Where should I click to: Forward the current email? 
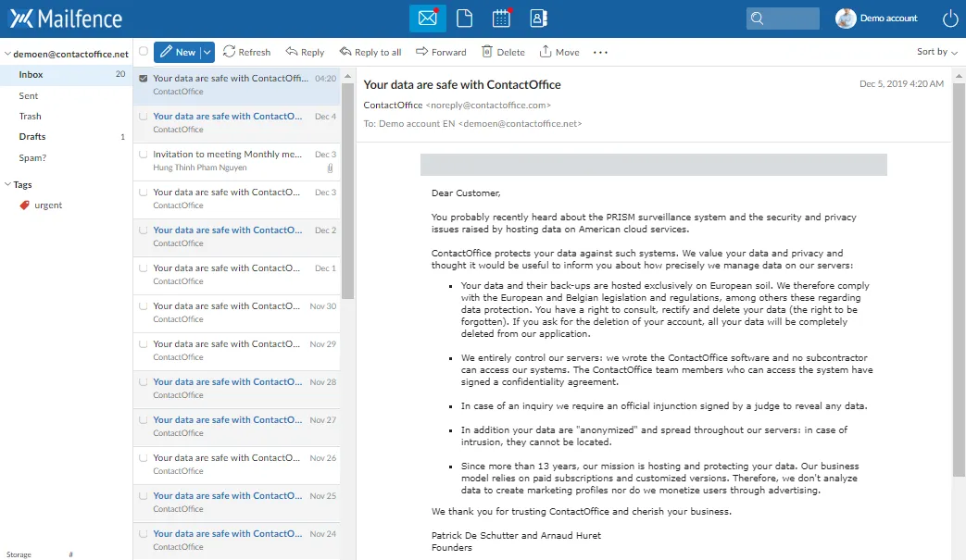click(x=441, y=53)
